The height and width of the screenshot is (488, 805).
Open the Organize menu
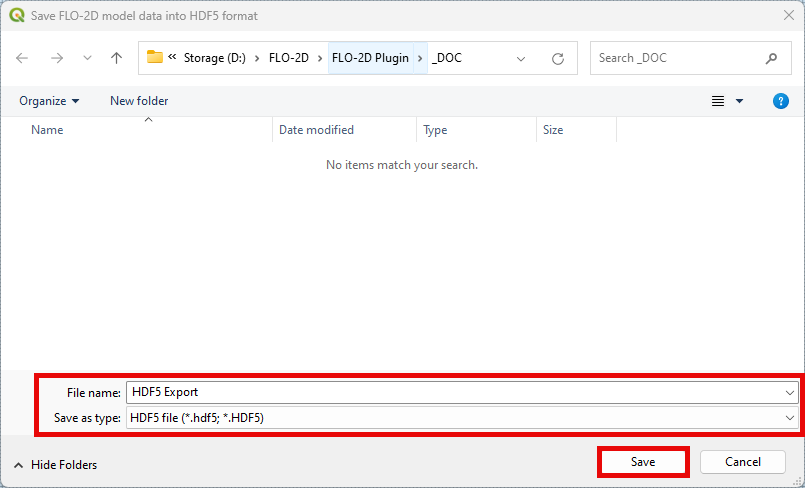click(x=49, y=101)
